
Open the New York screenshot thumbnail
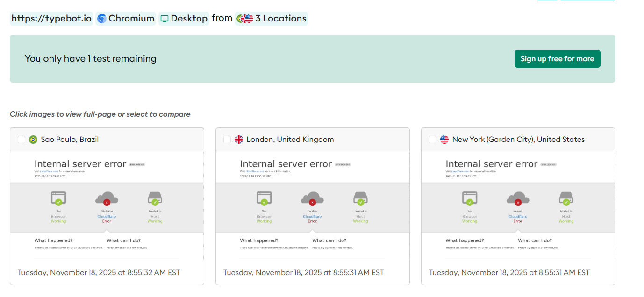(x=518, y=205)
